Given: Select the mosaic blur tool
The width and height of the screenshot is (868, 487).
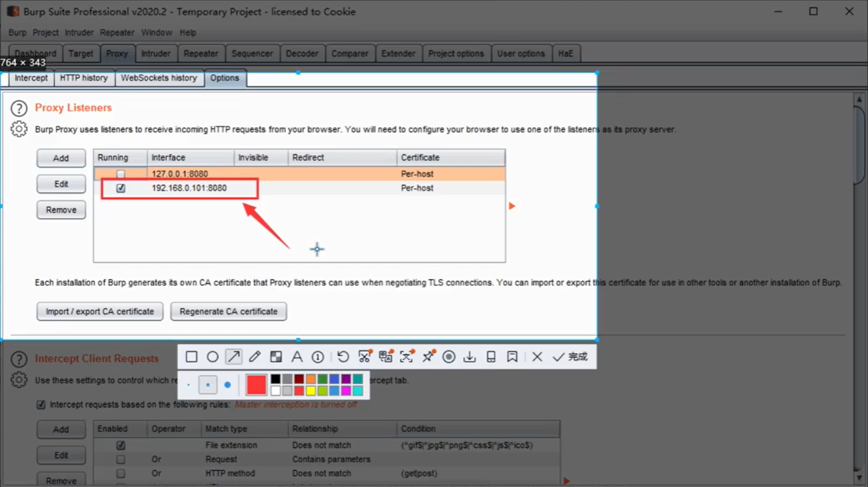Looking at the screenshot, I should coord(275,357).
